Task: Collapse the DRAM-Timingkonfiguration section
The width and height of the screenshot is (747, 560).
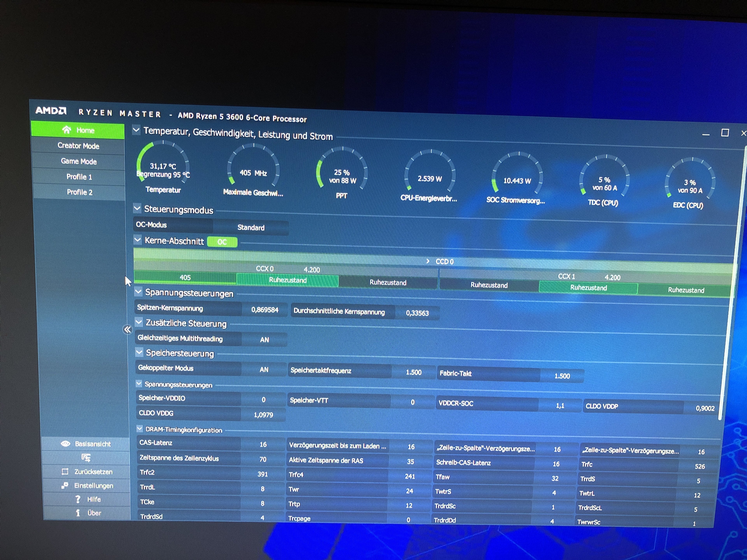Action: click(139, 428)
